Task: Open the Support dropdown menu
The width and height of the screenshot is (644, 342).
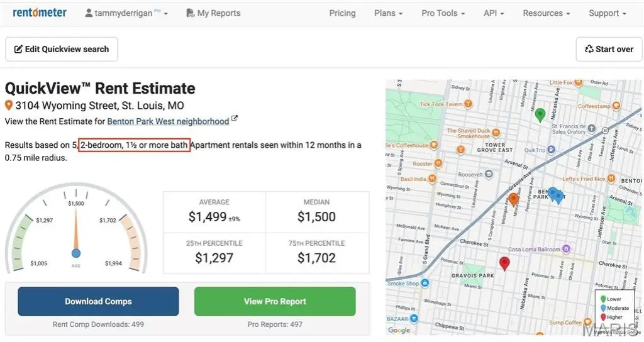Action: pos(608,13)
